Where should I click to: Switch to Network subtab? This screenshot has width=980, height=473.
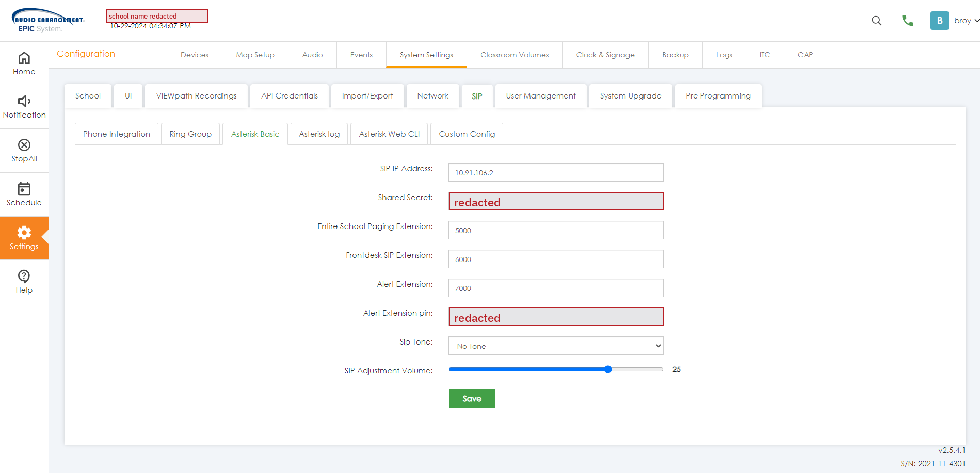pos(433,96)
